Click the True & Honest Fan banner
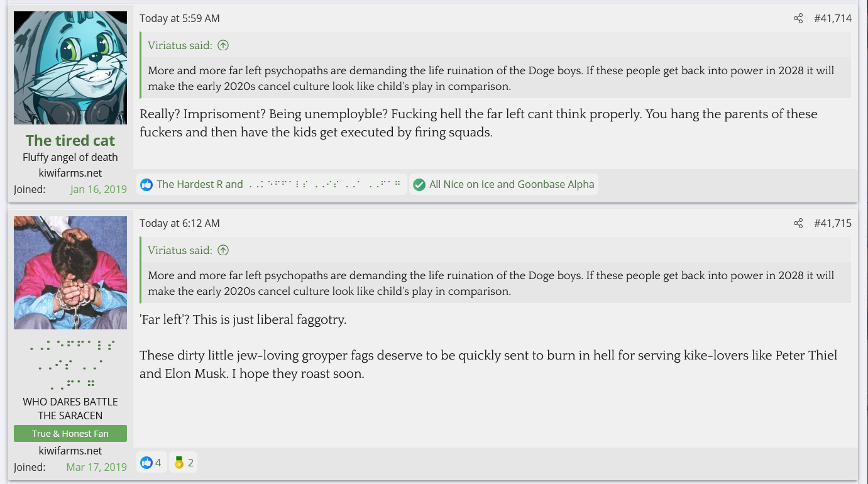This screenshot has width=868, height=484. (x=70, y=434)
